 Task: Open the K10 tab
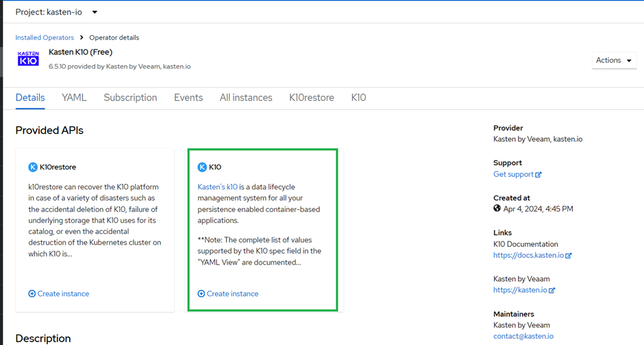[358, 98]
